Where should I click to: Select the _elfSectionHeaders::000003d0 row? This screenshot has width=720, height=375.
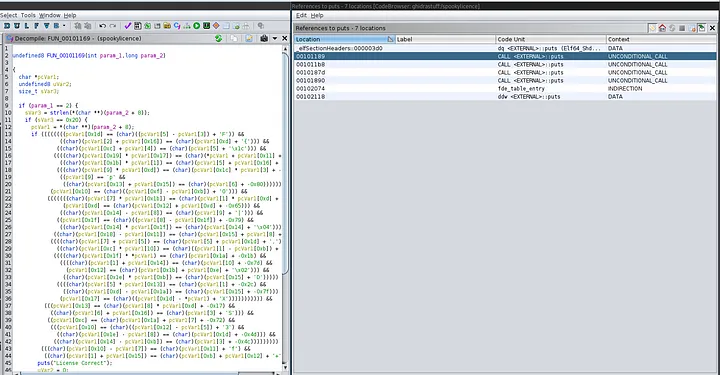coord(505,48)
